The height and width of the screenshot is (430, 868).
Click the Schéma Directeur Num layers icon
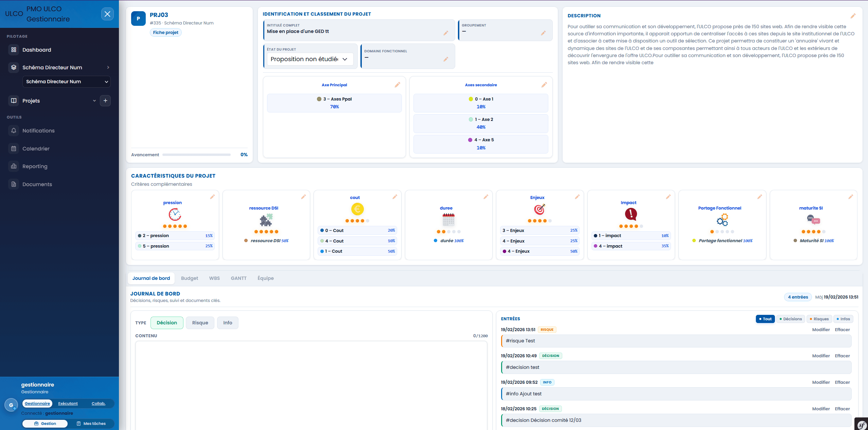coord(14,67)
